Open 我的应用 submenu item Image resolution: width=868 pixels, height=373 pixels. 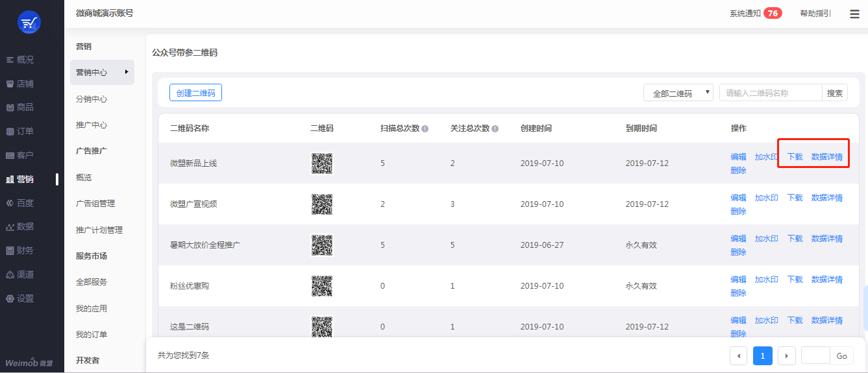click(x=92, y=309)
